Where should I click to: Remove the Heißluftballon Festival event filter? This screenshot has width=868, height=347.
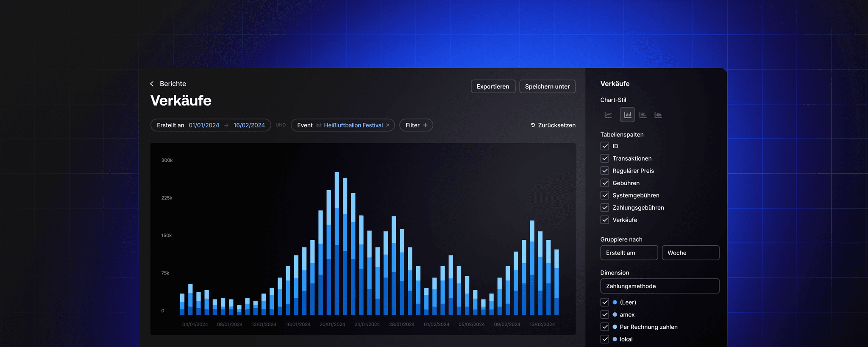(x=387, y=125)
